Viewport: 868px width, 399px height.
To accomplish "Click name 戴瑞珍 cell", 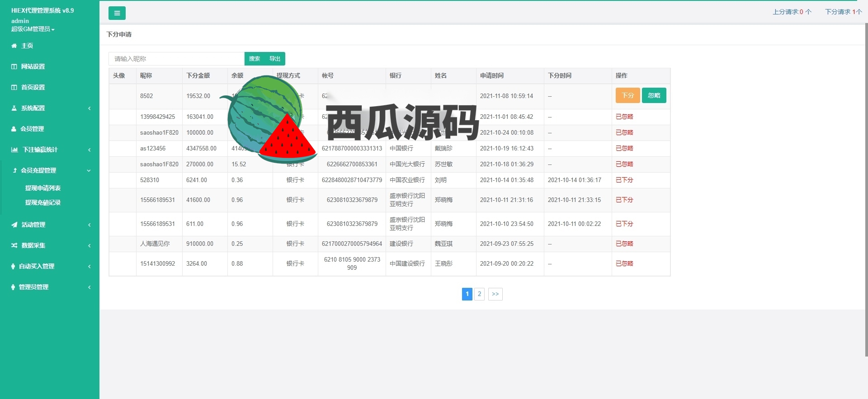I will [443, 148].
